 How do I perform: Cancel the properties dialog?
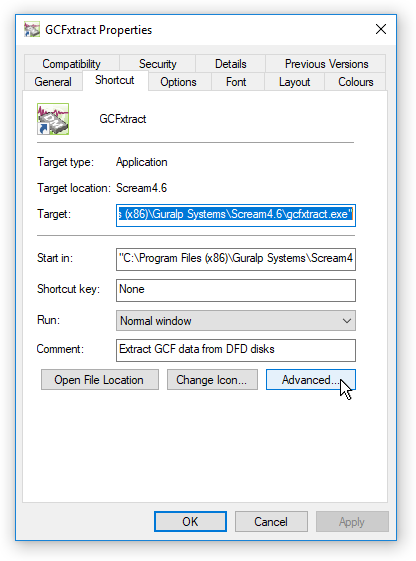[x=271, y=522]
